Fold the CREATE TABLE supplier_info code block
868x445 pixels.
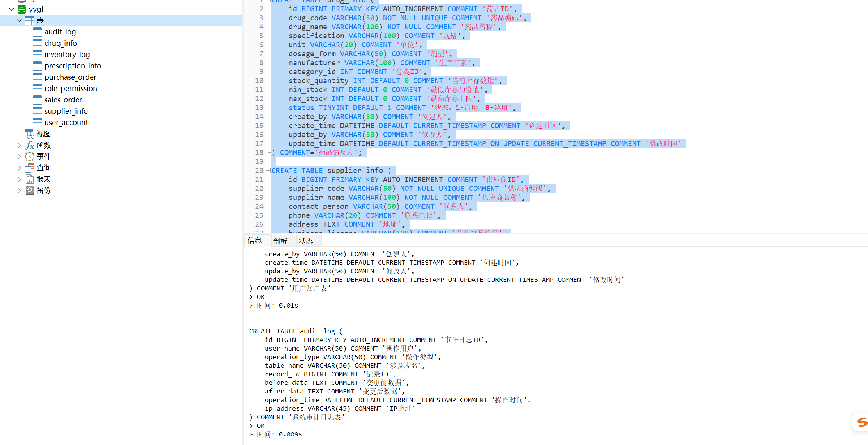tap(268, 171)
